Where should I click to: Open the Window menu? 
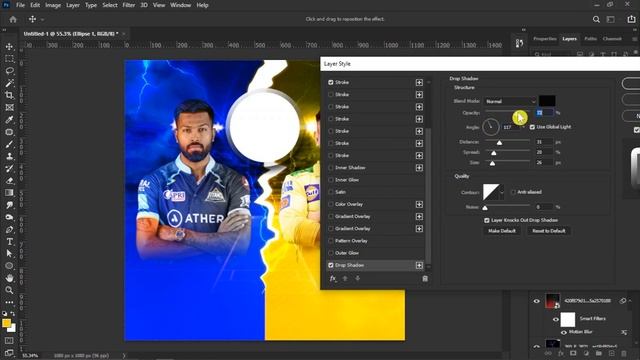point(180,5)
